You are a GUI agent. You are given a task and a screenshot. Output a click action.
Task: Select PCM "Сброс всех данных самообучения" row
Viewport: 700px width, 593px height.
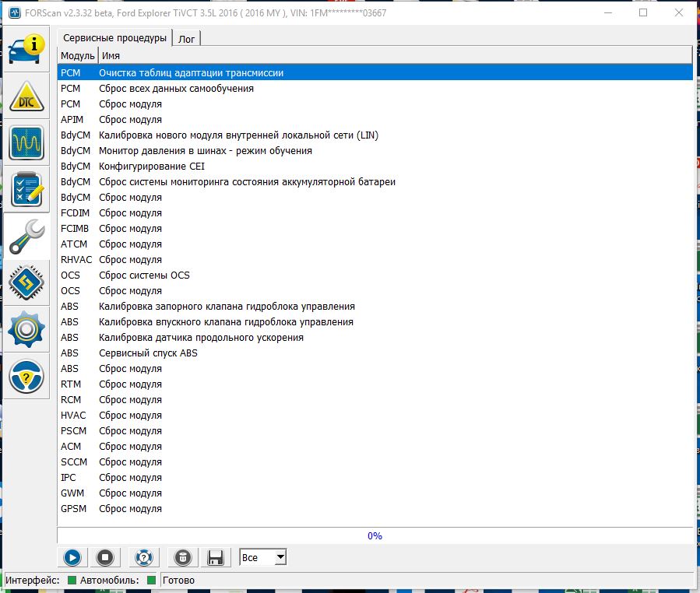176,89
